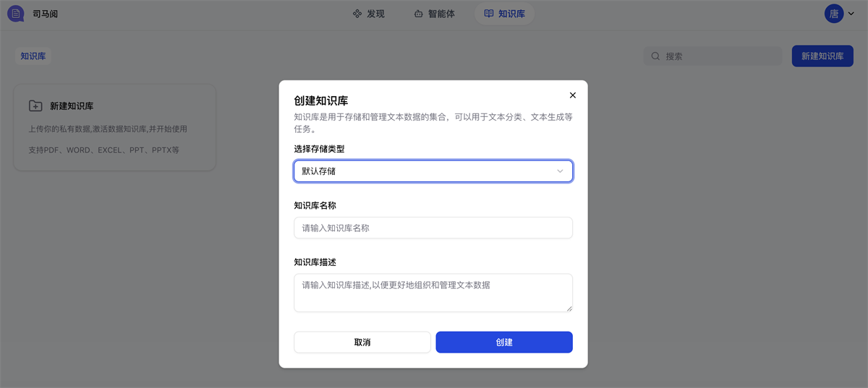Screen dimensions: 868x388
Task: Switch to the 发现 tab
Action: pos(368,14)
